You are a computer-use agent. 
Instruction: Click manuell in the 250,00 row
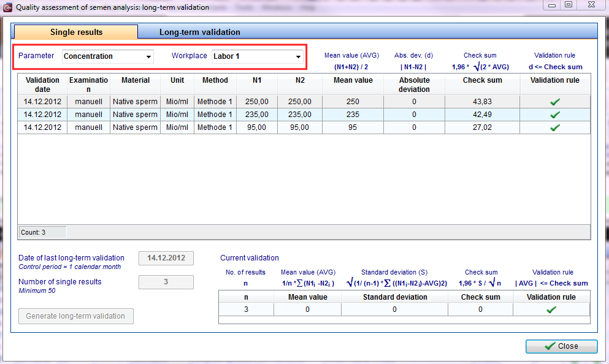88,102
